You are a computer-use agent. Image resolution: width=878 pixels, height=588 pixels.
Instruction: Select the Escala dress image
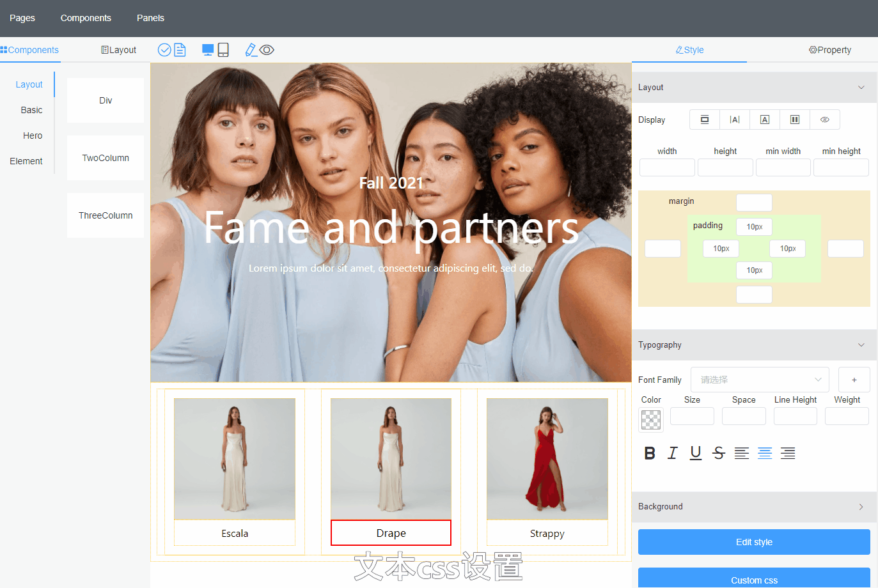pyautogui.click(x=235, y=459)
